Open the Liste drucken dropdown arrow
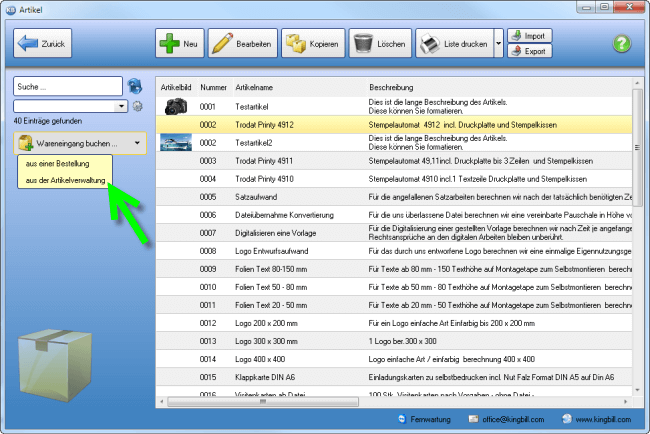This screenshot has height=434, width=650. tap(499, 43)
